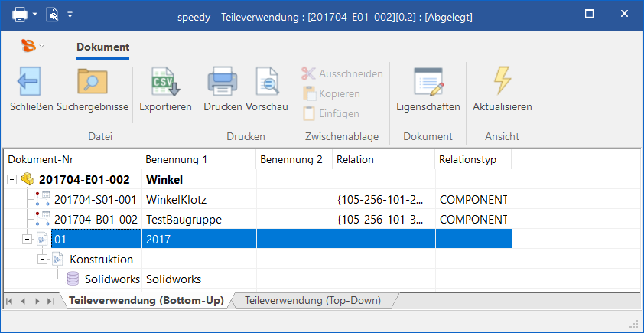Open Suchergebnisse folder search icon

coord(93,81)
